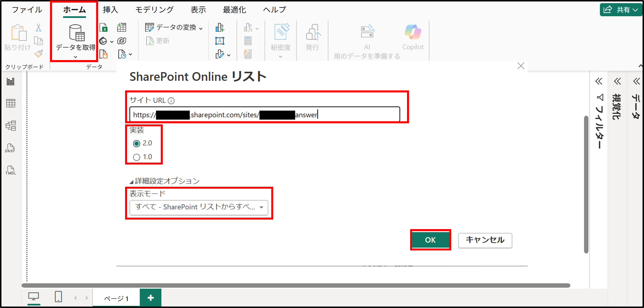The image size is (644, 308).
Task: Click the new visual icon
Action: pyautogui.click(x=220, y=28)
